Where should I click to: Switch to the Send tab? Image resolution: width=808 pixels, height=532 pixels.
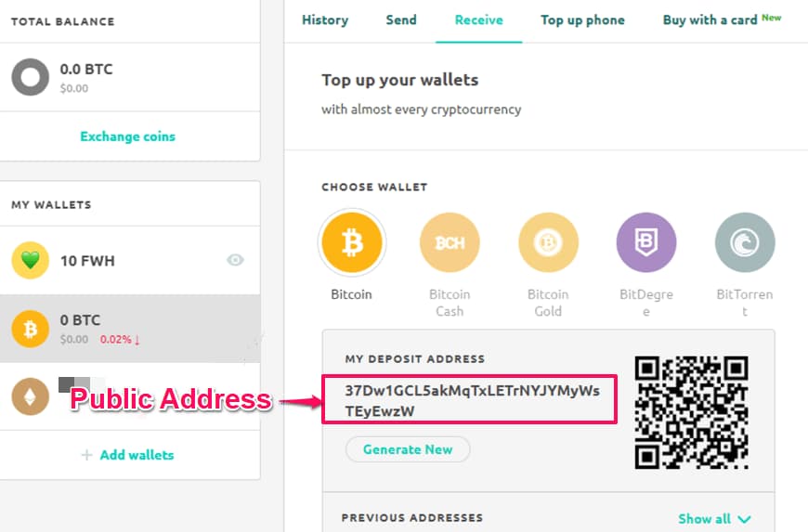pos(401,19)
